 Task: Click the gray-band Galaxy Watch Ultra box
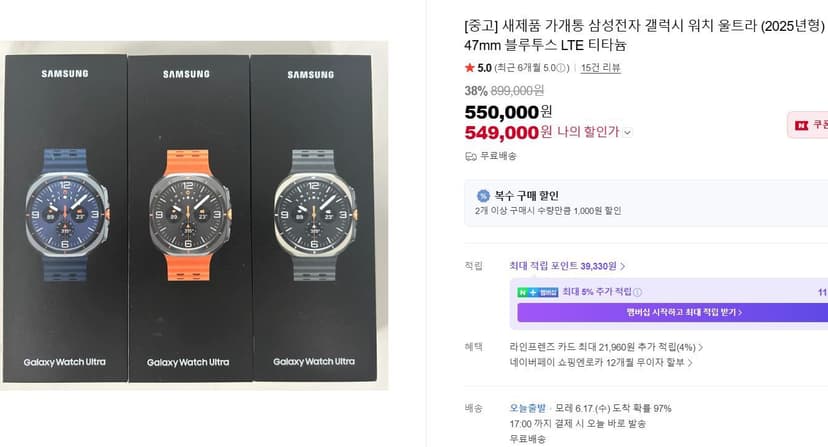[314, 217]
